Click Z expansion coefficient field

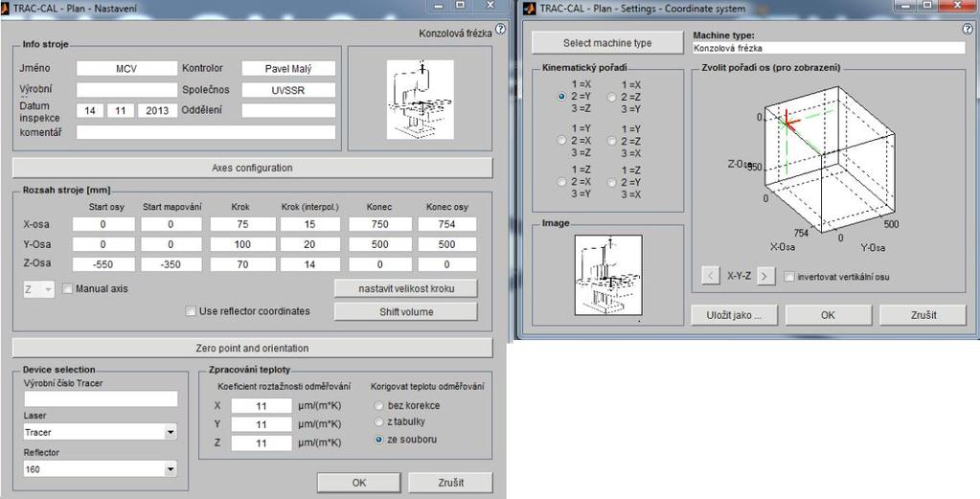tap(262, 443)
